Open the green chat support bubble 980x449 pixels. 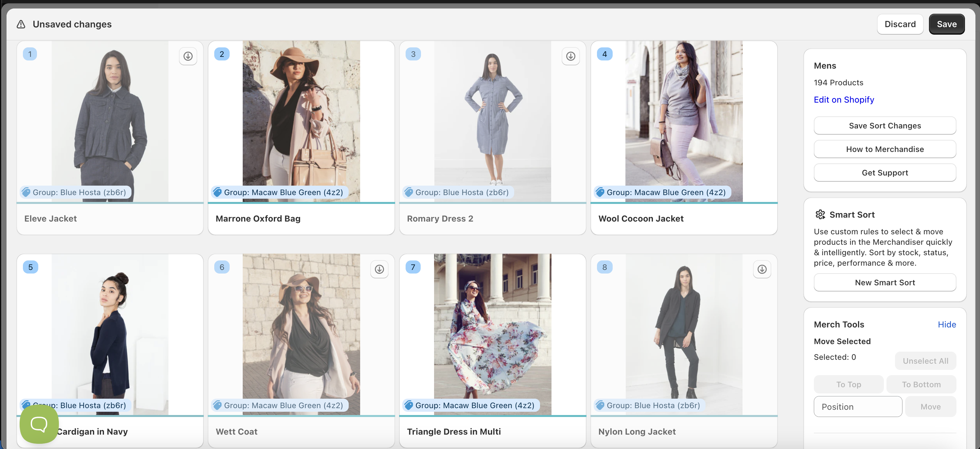point(39,424)
